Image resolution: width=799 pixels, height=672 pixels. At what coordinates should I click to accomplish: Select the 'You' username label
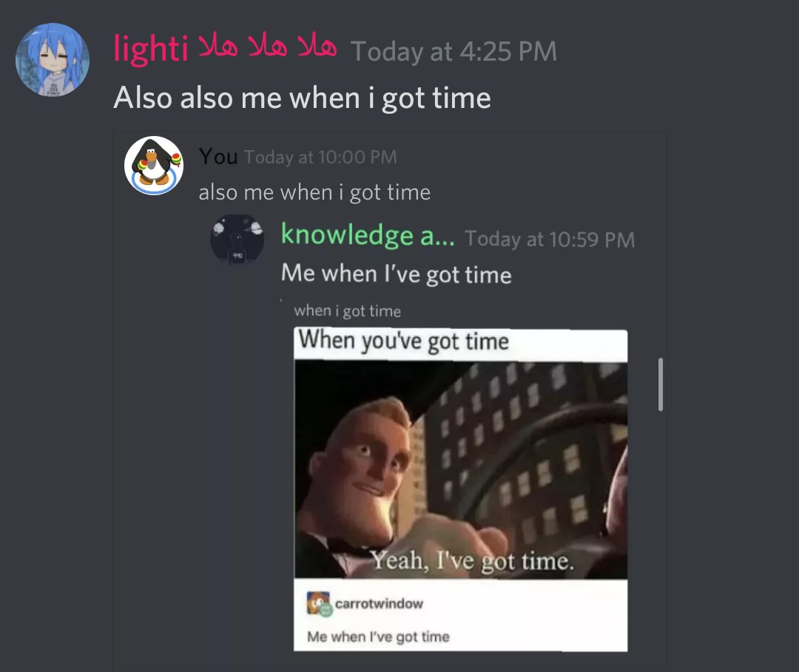218,156
